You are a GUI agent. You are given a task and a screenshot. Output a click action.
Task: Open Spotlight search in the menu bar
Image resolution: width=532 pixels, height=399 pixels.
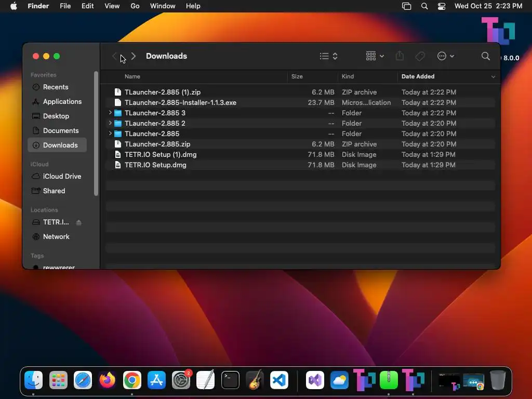tap(424, 6)
